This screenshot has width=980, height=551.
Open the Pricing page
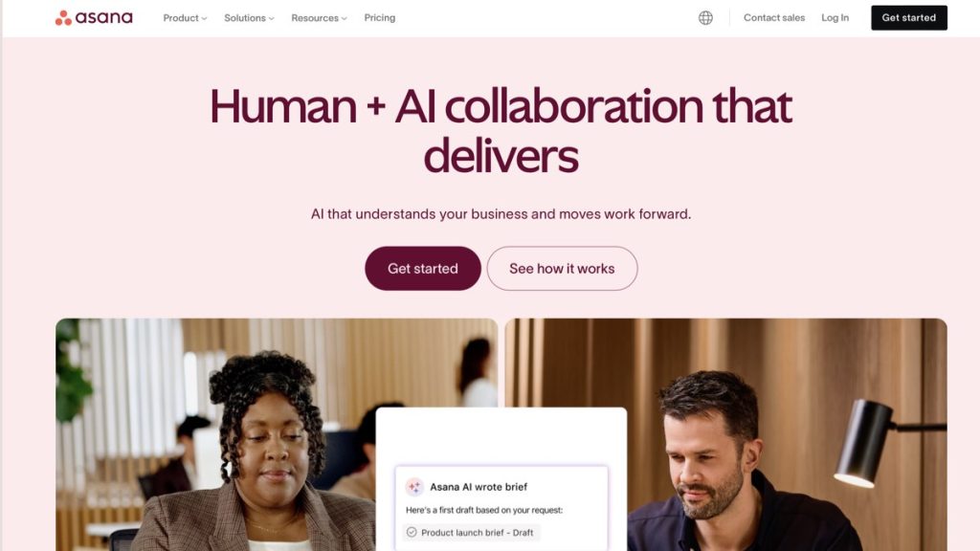pos(379,17)
